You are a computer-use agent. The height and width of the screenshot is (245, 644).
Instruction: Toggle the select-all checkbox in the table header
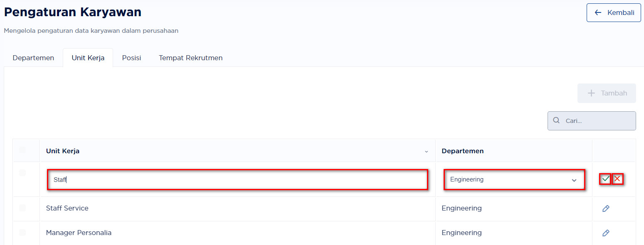coord(22,150)
